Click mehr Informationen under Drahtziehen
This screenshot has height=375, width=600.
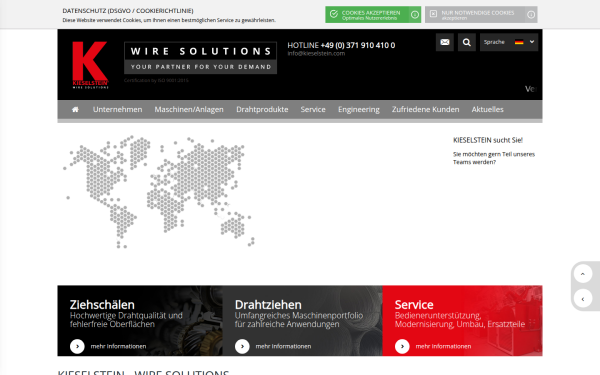tap(283, 346)
